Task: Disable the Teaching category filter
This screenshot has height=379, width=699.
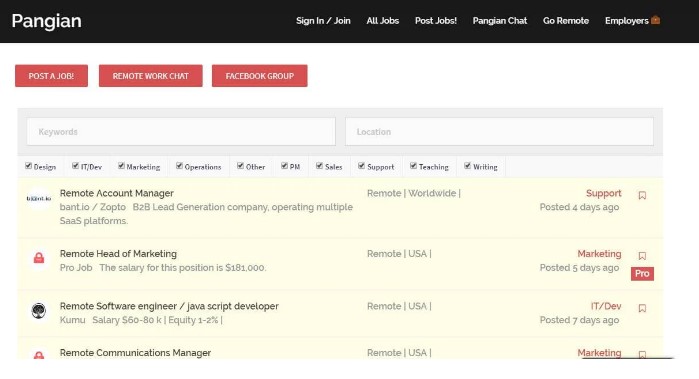Action: 413,166
